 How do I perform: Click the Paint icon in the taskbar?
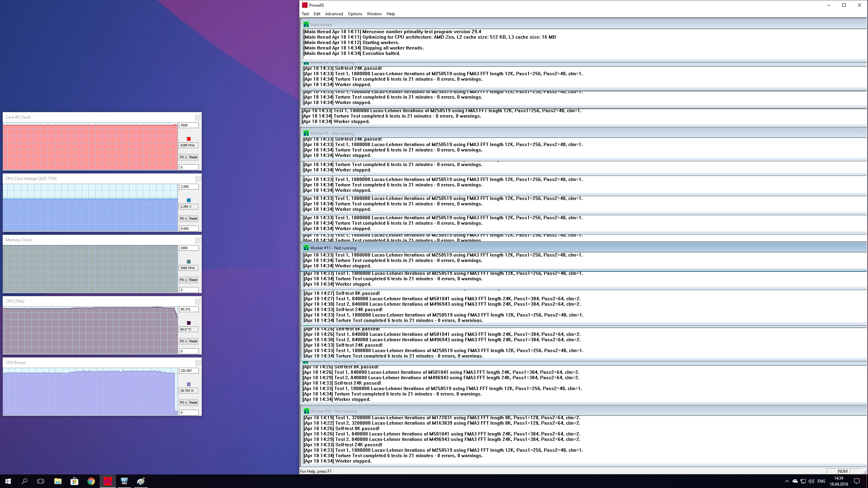click(141, 481)
